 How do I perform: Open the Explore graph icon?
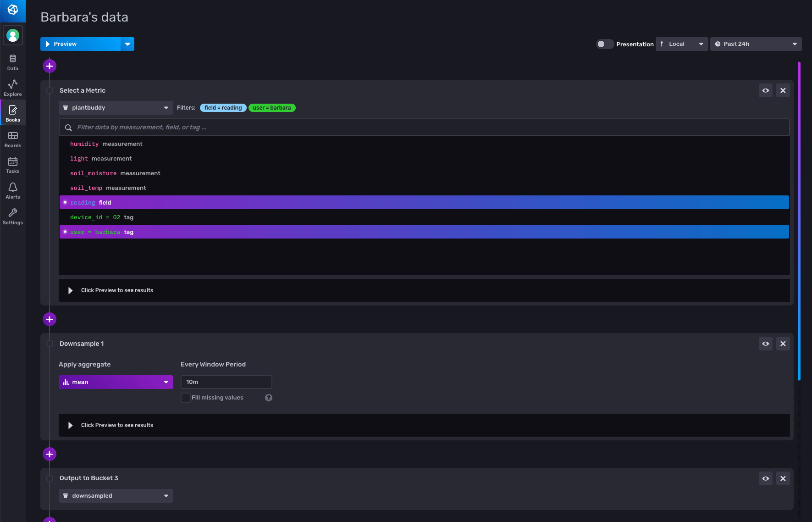(x=13, y=88)
